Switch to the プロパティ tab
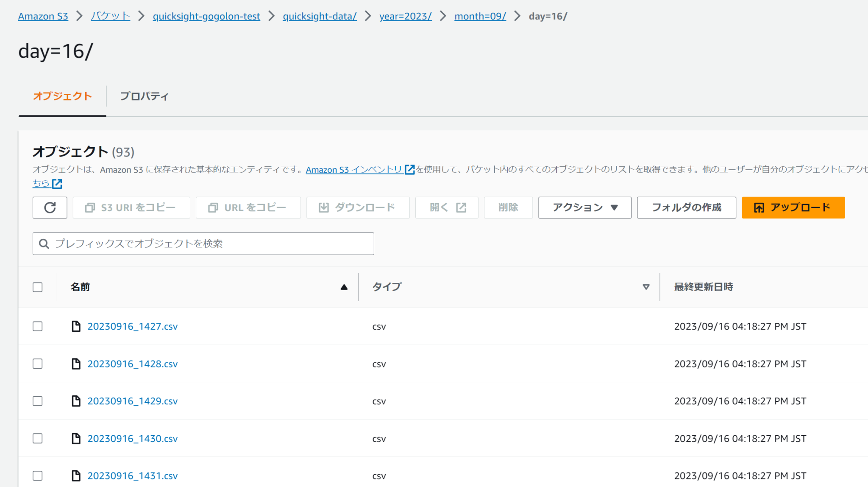Image resolution: width=868 pixels, height=487 pixels. [x=144, y=96]
